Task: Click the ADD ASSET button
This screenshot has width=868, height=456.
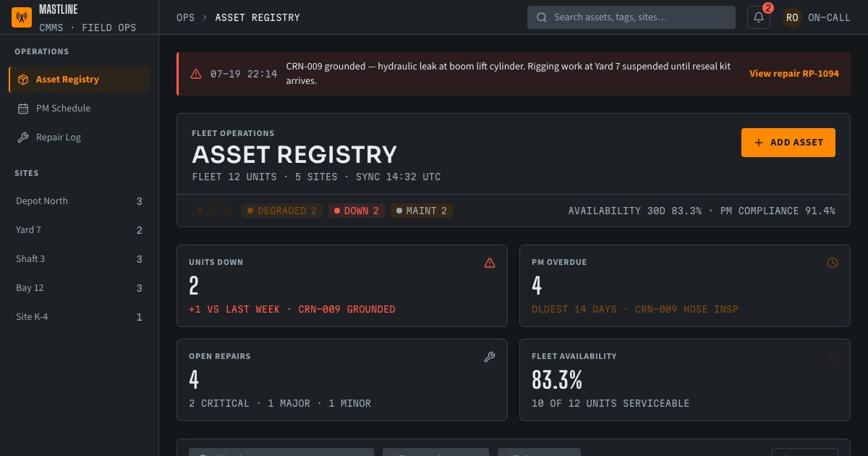Action: [x=788, y=143]
